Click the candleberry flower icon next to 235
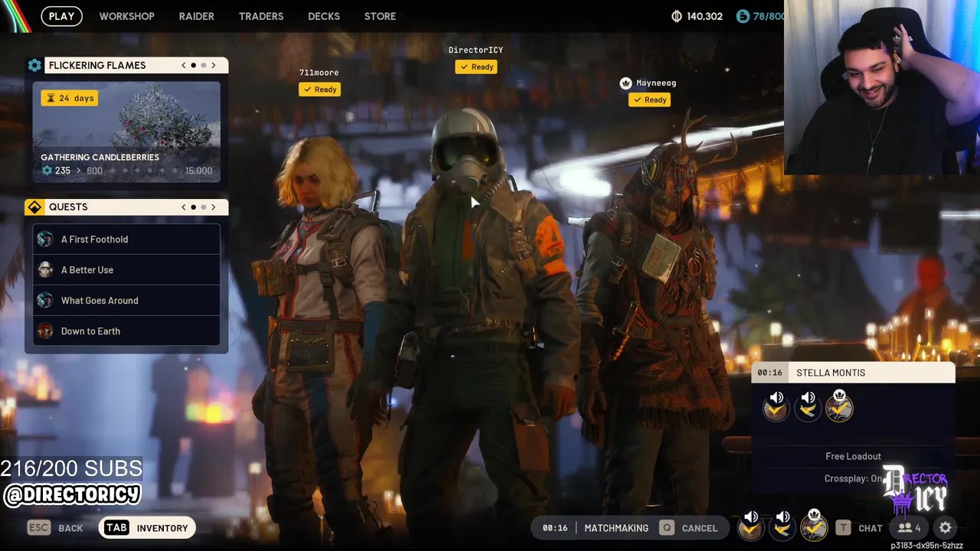This screenshot has height=551, width=980. [x=47, y=171]
